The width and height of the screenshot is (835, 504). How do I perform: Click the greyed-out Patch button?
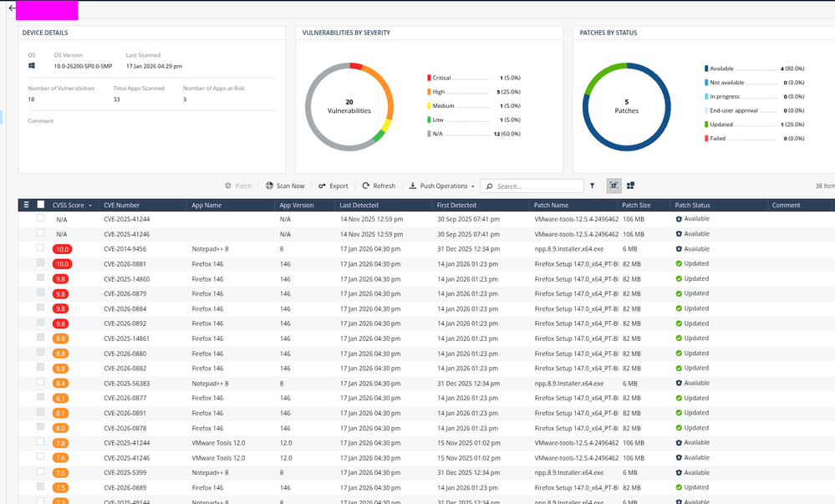coord(238,186)
